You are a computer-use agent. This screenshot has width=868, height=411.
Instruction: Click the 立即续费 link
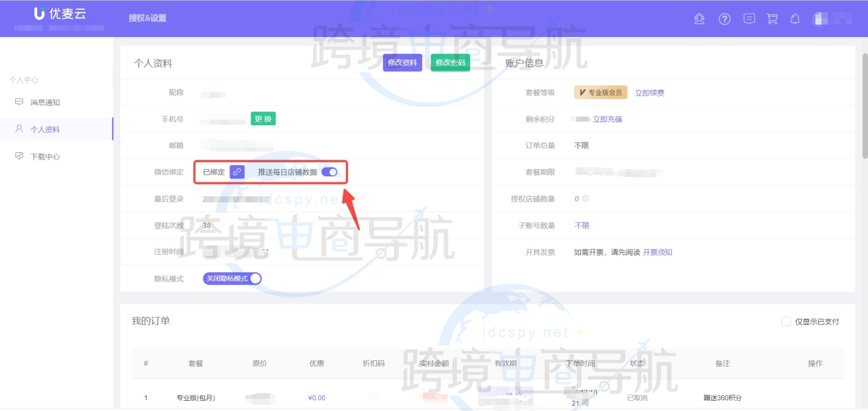coord(649,93)
